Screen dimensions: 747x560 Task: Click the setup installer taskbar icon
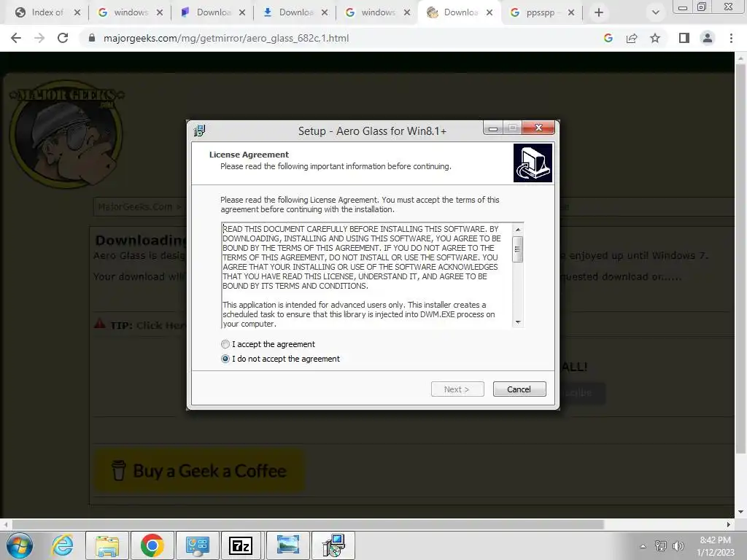[333, 545]
